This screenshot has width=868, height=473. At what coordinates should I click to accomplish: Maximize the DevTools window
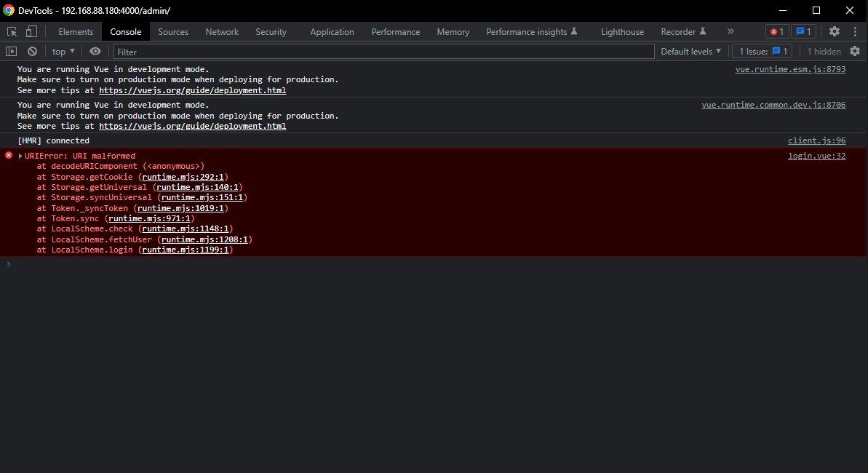816,10
